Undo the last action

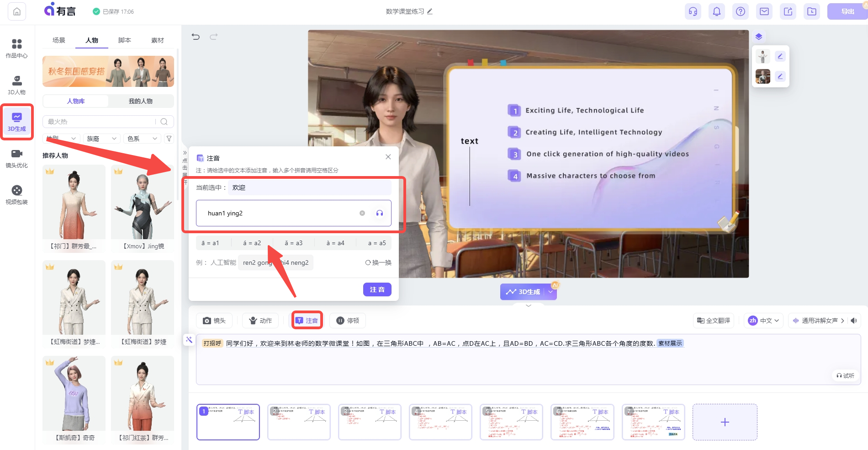(x=196, y=37)
